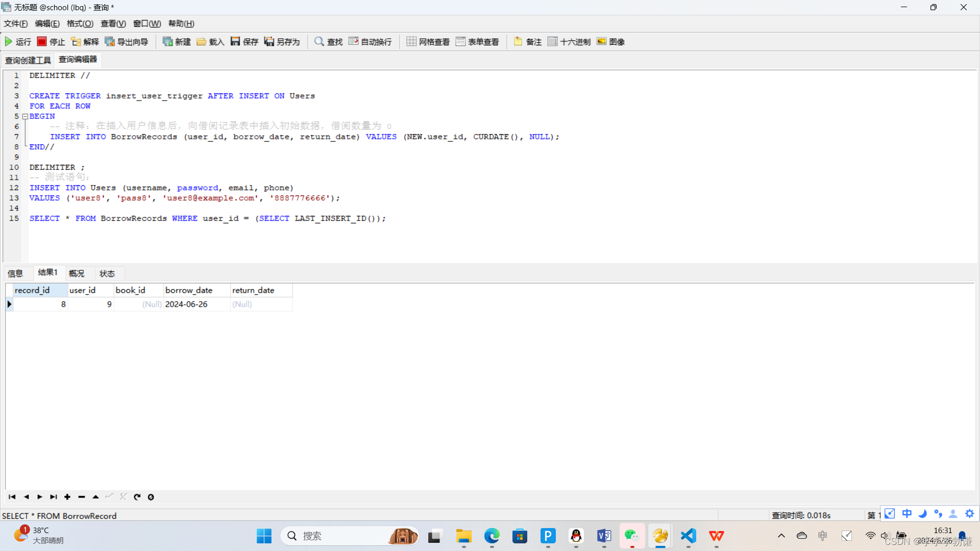Open the Profile (概况) result tab

click(x=77, y=273)
